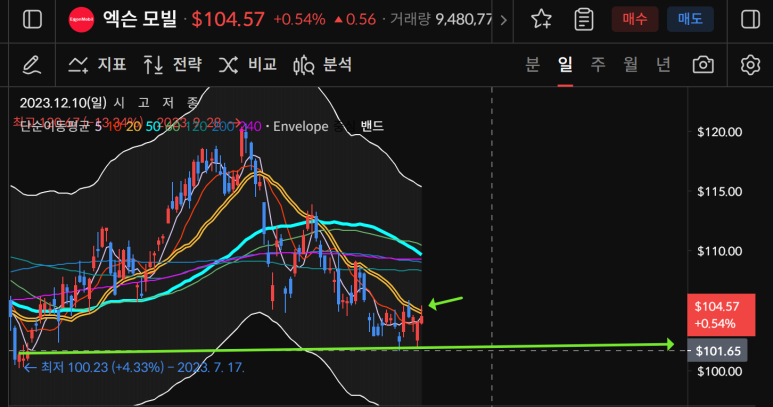Toggle moving average period 240 label
773x407 pixels.
pyautogui.click(x=250, y=127)
